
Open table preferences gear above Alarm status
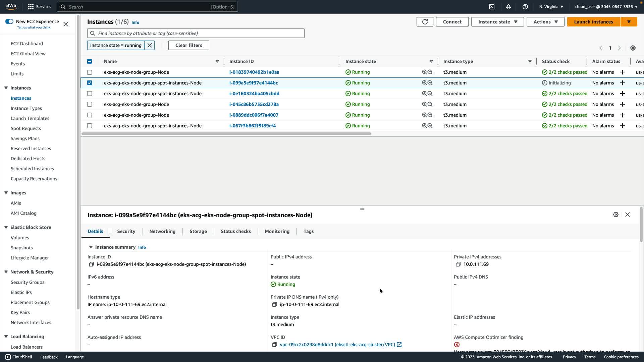click(x=633, y=48)
